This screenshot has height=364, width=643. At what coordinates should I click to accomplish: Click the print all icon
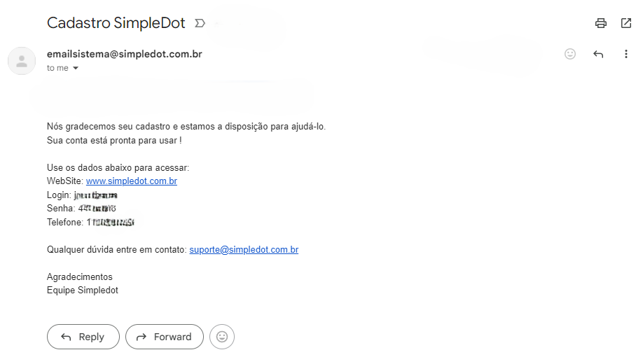coord(600,23)
